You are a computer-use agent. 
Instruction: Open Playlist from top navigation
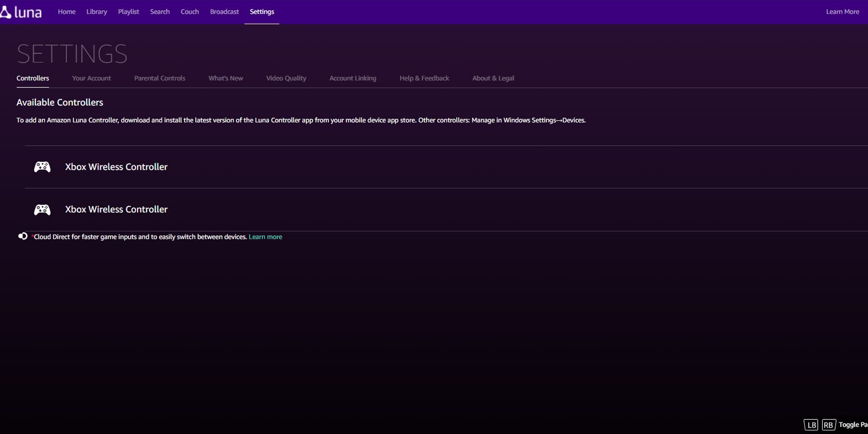pyautogui.click(x=128, y=12)
